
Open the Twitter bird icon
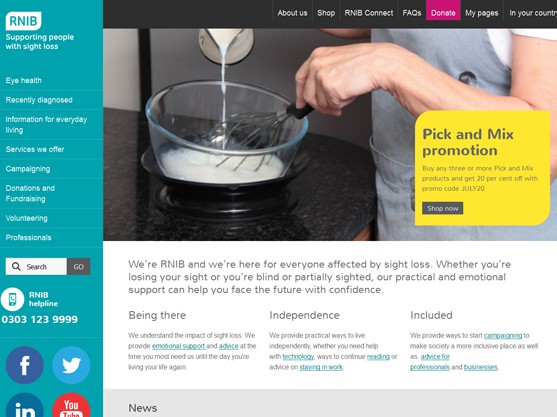[71, 365]
